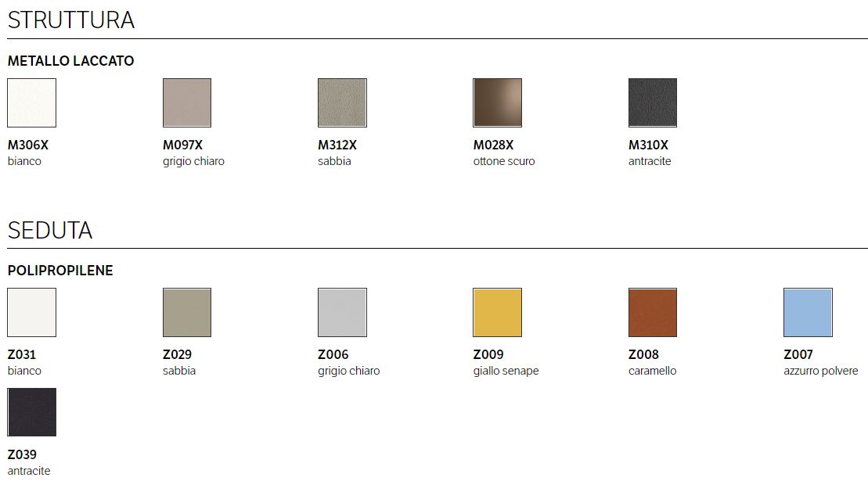Click the grigio chiaro label under M097X
The image size is (868, 481).
pyautogui.click(x=193, y=160)
